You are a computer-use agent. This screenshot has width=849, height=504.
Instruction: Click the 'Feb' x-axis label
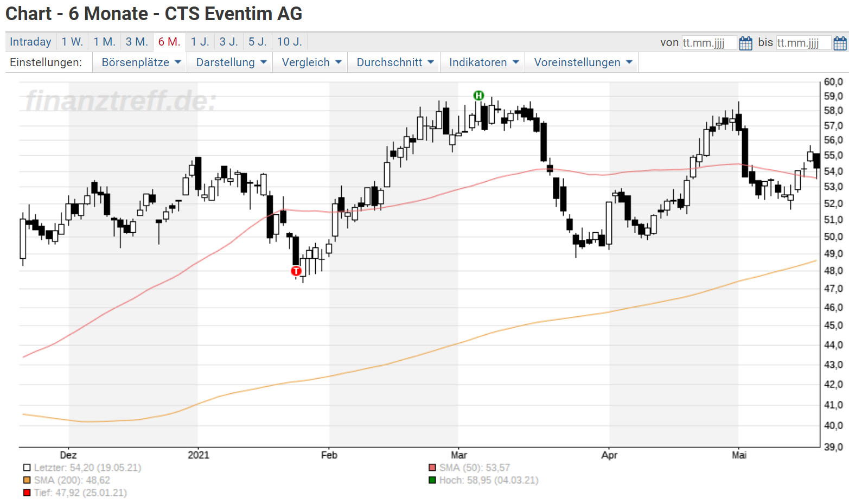click(329, 455)
